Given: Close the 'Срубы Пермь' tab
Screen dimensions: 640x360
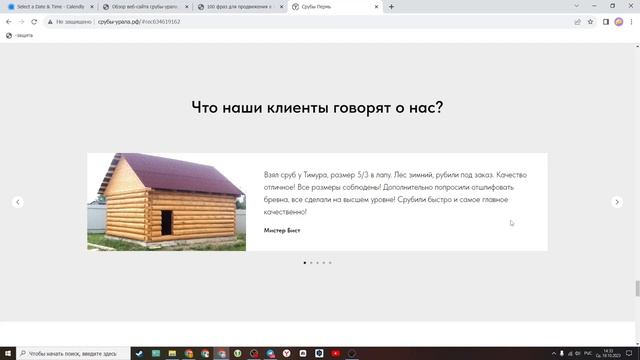Looking at the screenshot, I should click(x=376, y=7).
